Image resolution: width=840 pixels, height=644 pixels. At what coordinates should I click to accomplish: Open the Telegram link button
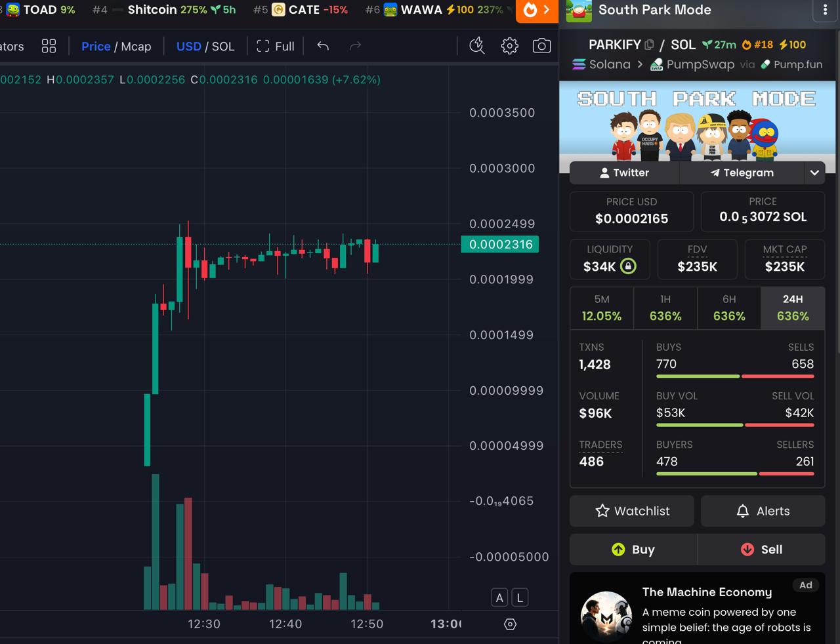click(x=742, y=172)
